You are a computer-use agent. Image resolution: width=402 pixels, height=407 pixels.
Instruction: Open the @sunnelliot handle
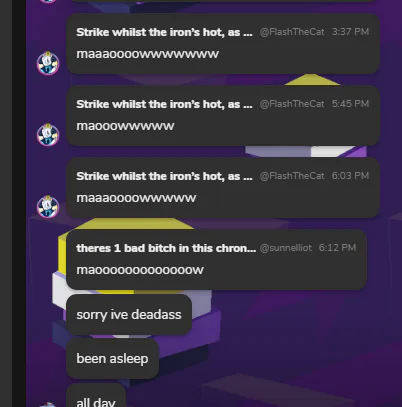(286, 248)
